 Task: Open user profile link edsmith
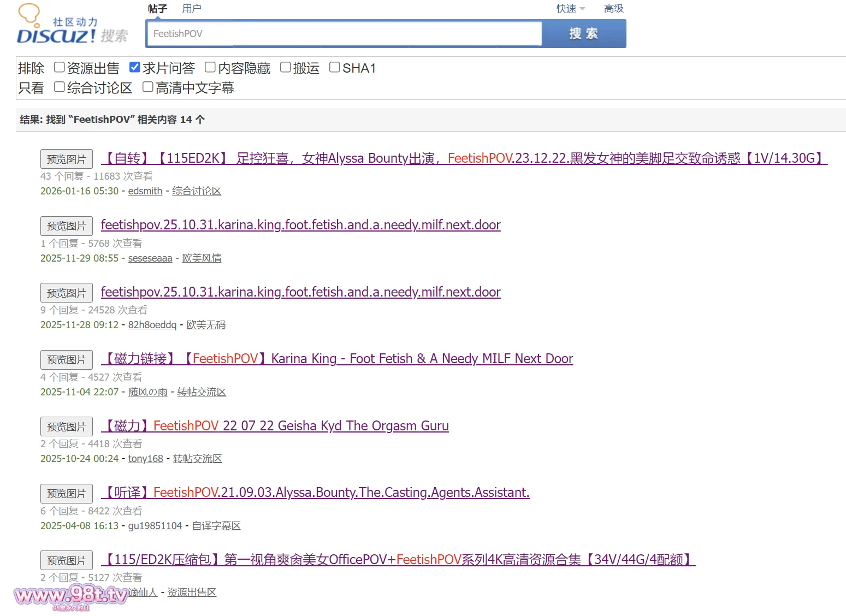(145, 191)
